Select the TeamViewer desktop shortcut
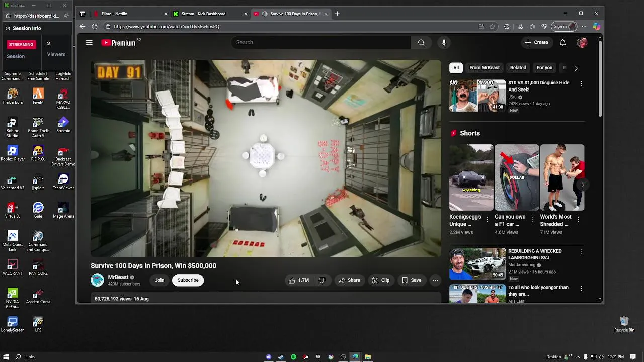Screen dimensions: 644x362 pyautogui.click(x=63, y=182)
